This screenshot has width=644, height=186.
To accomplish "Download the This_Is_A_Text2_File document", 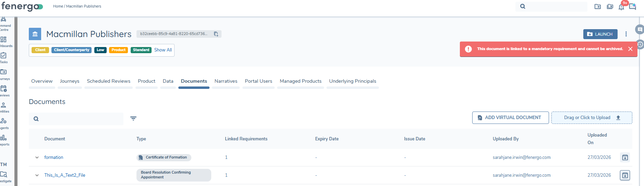I will (625, 175).
